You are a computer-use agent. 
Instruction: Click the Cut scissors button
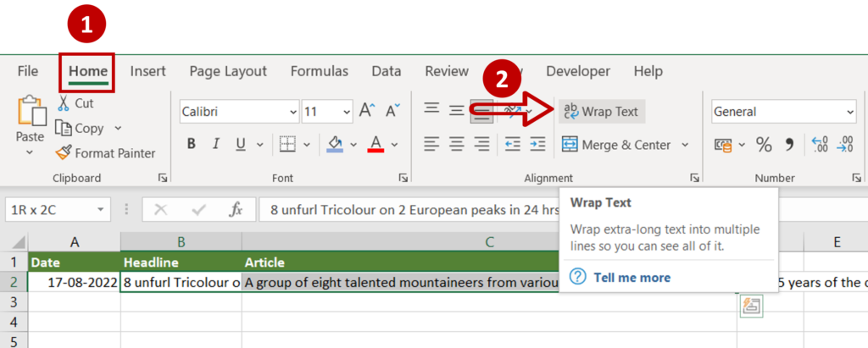(x=75, y=103)
